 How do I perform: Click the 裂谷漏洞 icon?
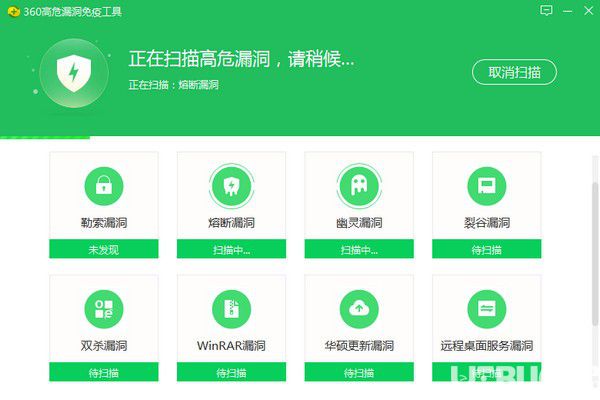(487, 186)
